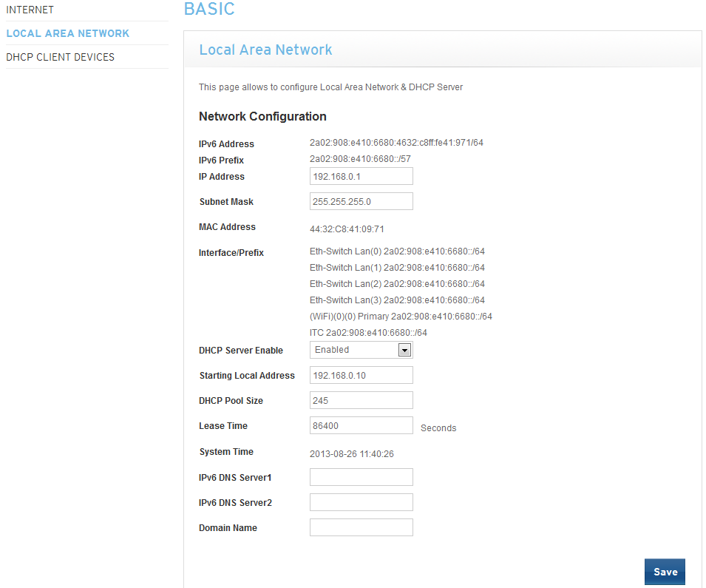
Task: Click the MAC Address value
Action: pos(347,229)
